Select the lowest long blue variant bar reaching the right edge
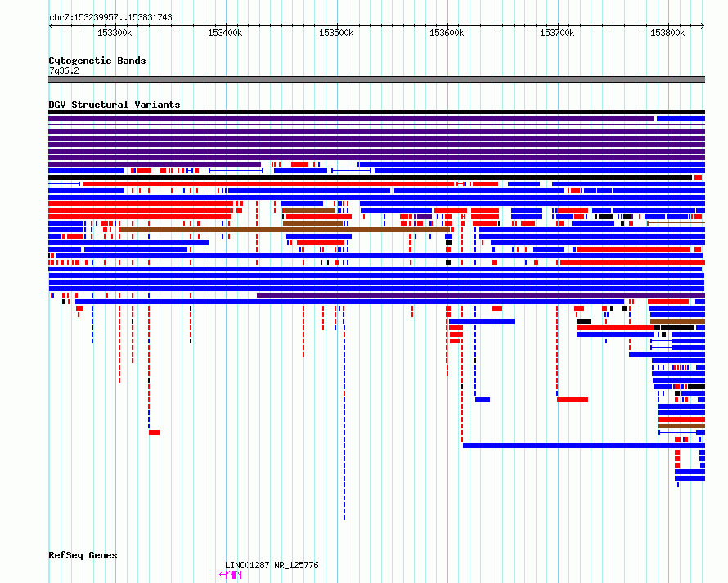Image resolution: width=728 pixels, height=583 pixels. pyautogui.click(x=584, y=446)
